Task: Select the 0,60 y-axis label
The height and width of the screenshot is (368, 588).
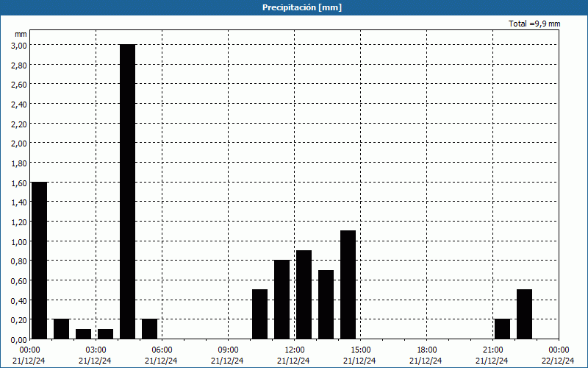Action: [x=19, y=280]
